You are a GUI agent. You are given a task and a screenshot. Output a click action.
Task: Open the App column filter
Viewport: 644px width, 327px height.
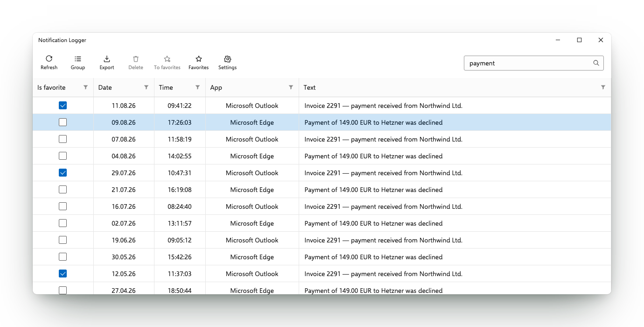291,87
